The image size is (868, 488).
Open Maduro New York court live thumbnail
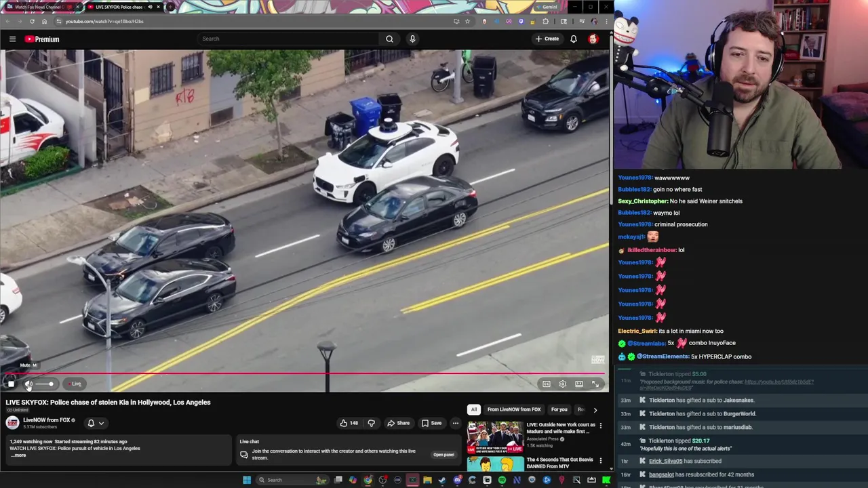coord(494,438)
